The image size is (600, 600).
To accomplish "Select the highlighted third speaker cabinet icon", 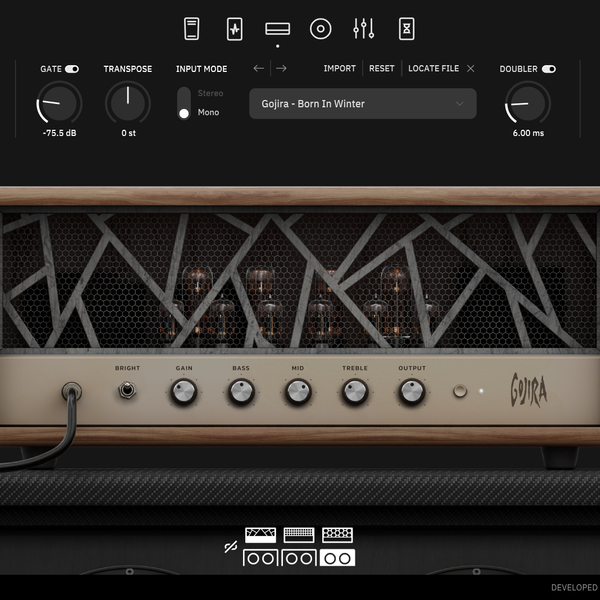I will [x=338, y=558].
